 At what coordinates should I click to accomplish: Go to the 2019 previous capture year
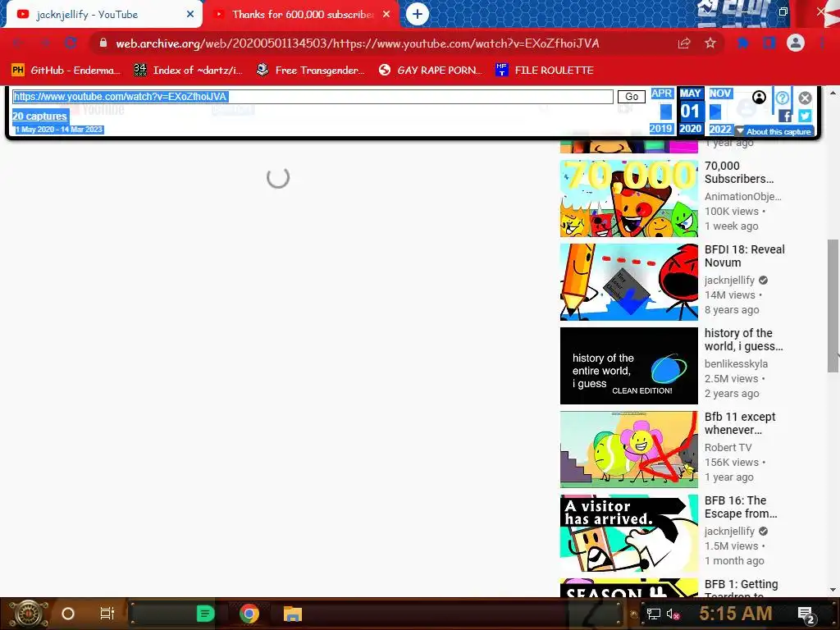coord(661,129)
